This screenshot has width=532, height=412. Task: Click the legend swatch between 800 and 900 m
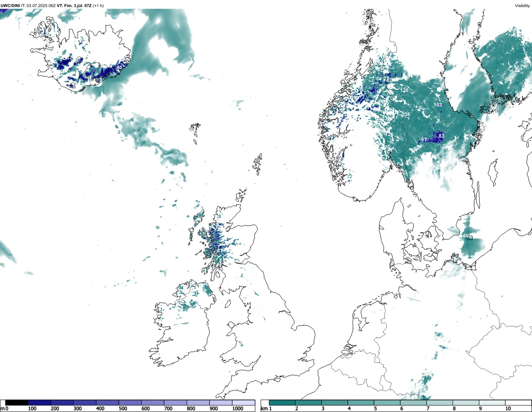tap(198, 402)
